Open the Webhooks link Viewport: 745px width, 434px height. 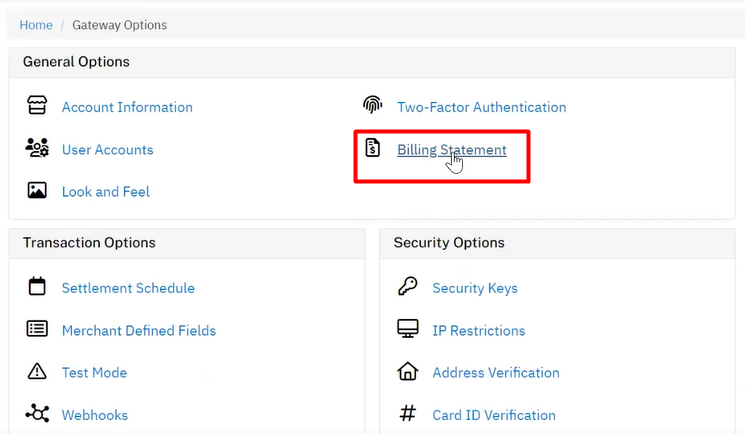pyautogui.click(x=95, y=415)
